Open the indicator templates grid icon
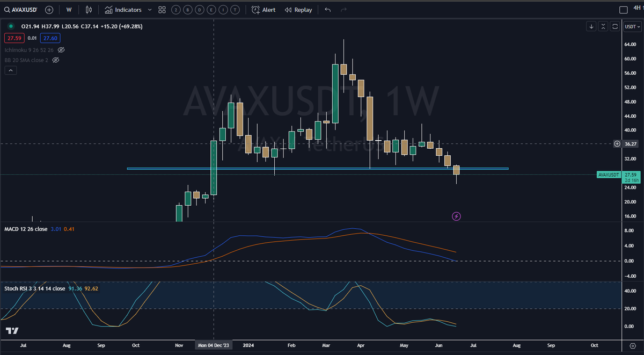Viewport: 644px width, 355px height. [x=162, y=10]
